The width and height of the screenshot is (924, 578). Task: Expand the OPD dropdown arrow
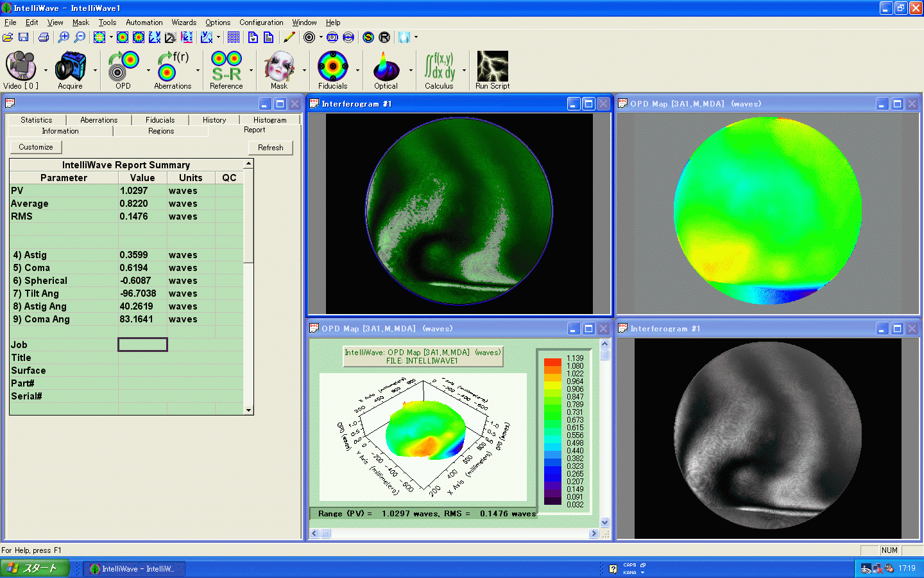click(148, 70)
